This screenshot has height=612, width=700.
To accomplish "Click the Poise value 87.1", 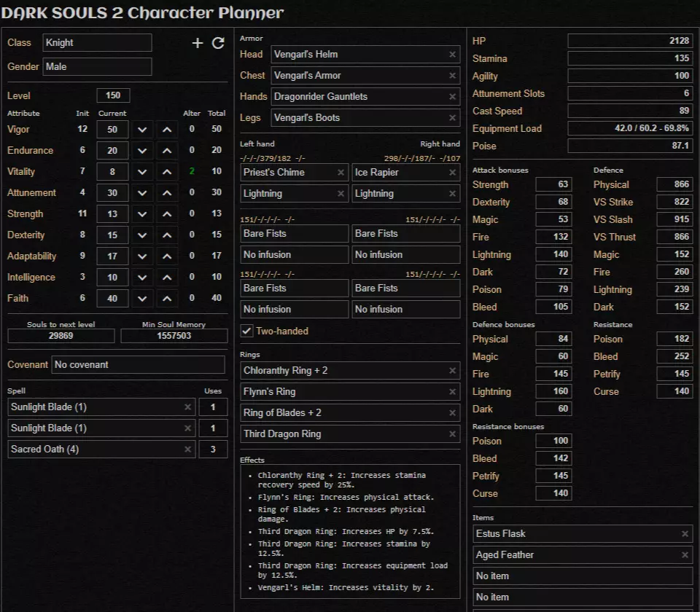I will [x=630, y=146].
